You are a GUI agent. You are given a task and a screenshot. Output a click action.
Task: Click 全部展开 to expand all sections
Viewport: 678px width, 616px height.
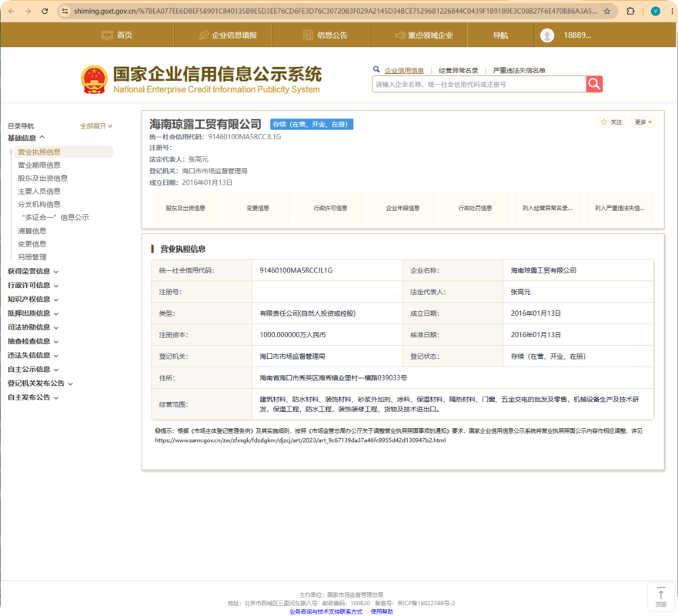[x=96, y=126]
